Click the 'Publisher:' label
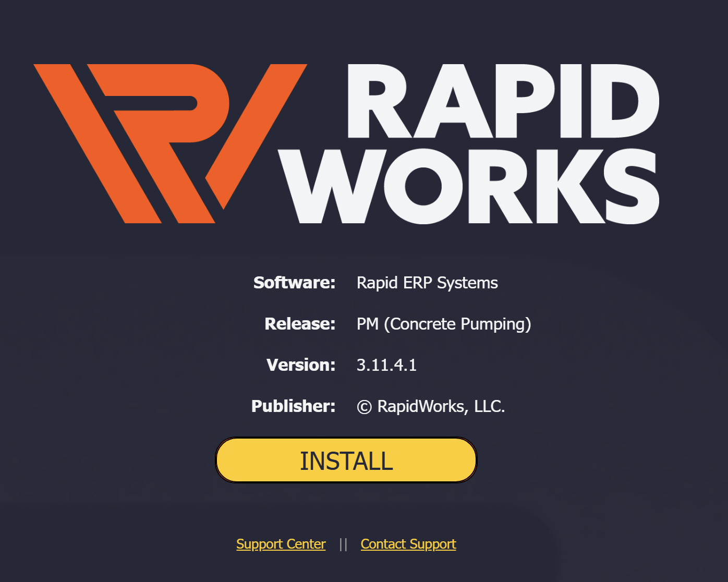The height and width of the screenshot is (582, 728). tap(294, 406)
